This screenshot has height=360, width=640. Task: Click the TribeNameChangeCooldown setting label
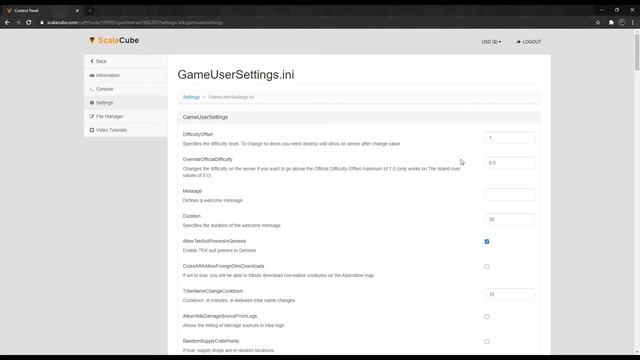213,291
